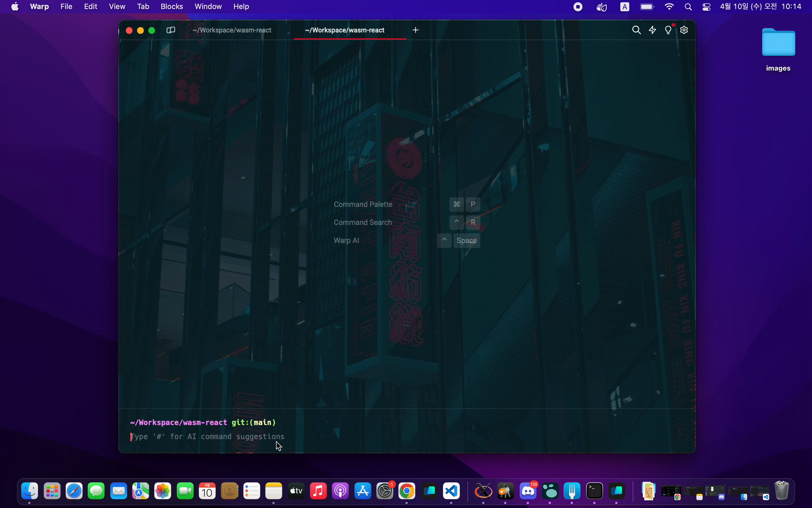Open the Warp application menu
This screenshot has height=508, width=812.
(39, 7)
